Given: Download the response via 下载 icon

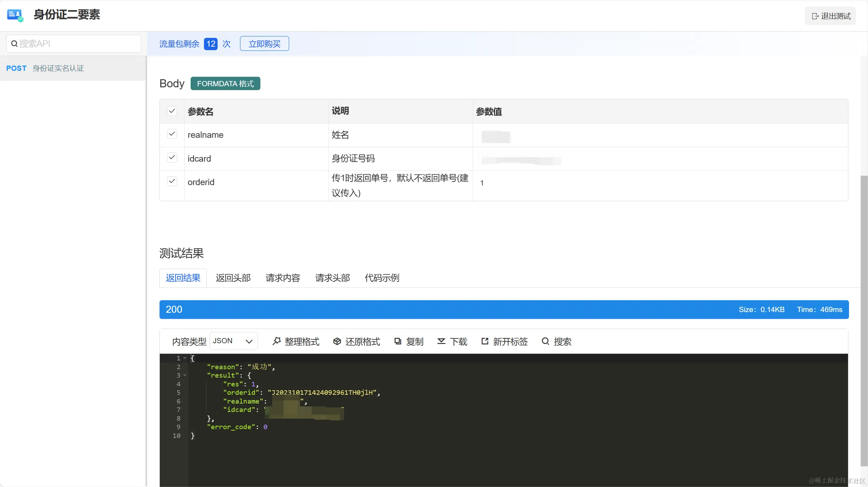Looking at the screenshot, I should [x=441, y=341].
